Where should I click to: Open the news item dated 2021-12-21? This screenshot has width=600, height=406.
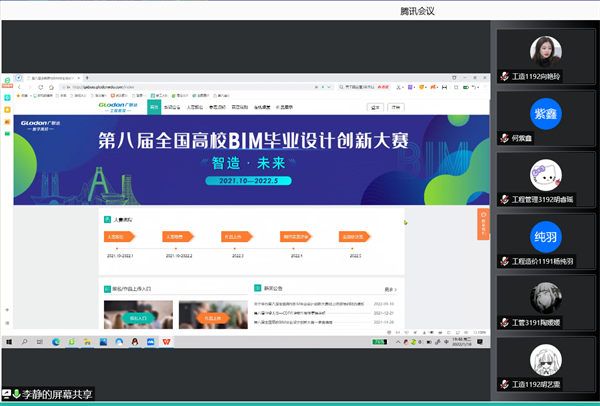(324, 313)
